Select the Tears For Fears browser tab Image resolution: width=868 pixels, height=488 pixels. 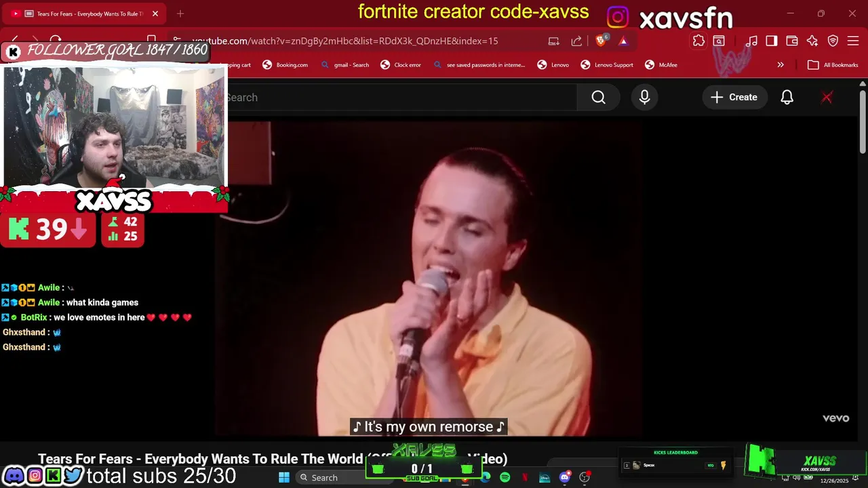85,14
